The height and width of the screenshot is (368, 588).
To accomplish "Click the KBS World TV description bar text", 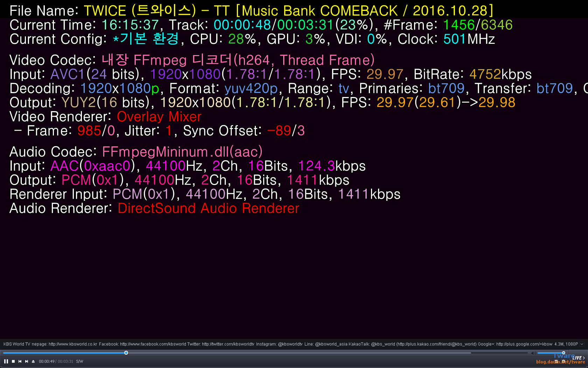I will (278, 344).
